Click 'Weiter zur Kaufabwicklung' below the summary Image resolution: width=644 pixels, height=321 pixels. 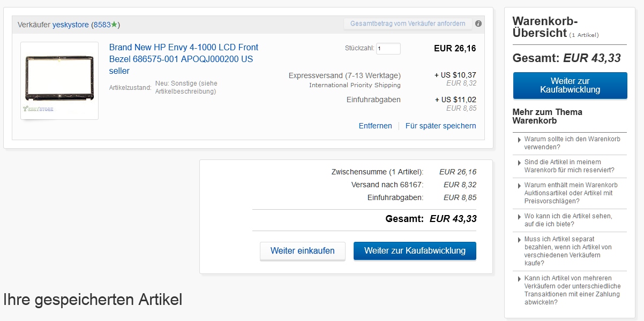click(415, 250)
